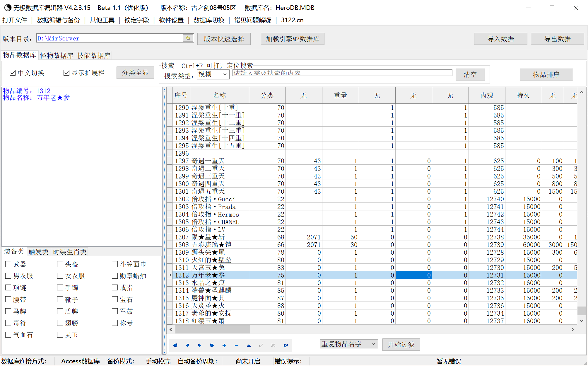This screenshot has width=588, height=366.
Task: Click cancel edit X icon
Action: [273, 345]
